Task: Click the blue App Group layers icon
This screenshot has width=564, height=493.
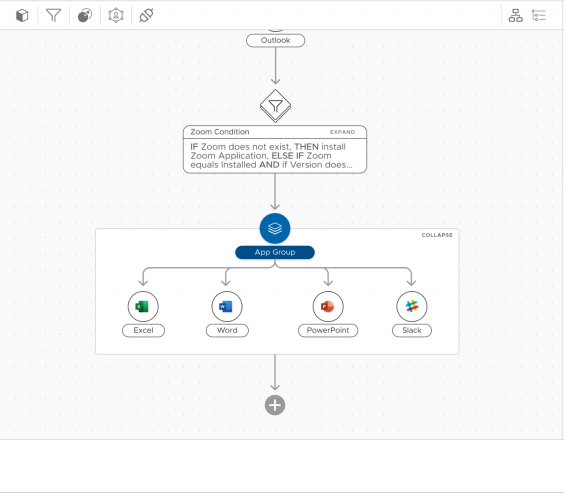Action: 275,229
